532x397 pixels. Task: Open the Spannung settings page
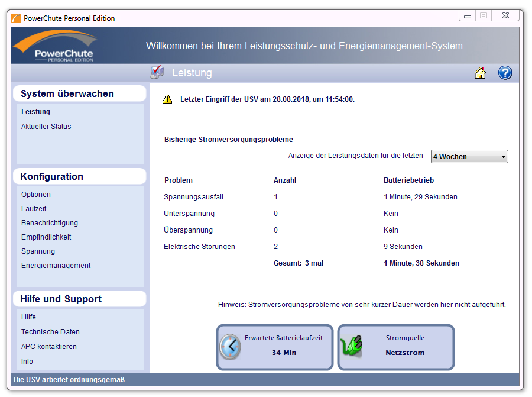[38, 251]
